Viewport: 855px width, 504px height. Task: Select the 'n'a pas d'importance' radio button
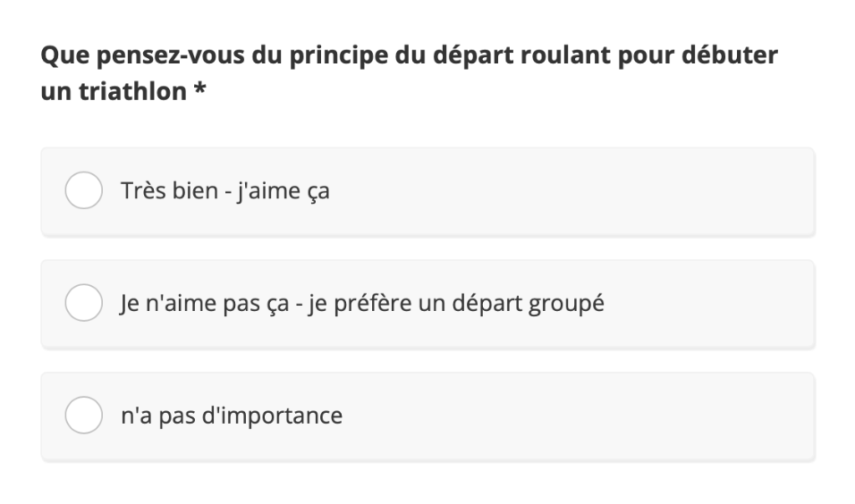coord(83,415)
